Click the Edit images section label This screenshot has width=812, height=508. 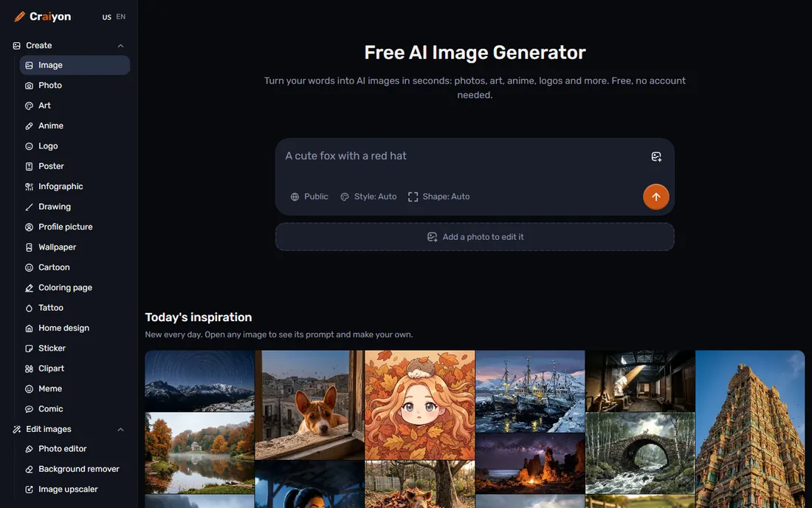point(49,429)
